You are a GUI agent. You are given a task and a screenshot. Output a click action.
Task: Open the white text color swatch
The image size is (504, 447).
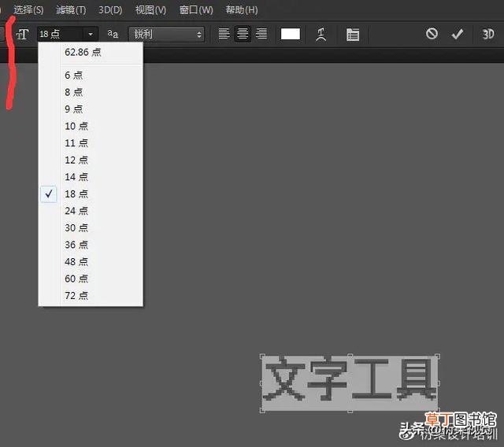[291, 34]
